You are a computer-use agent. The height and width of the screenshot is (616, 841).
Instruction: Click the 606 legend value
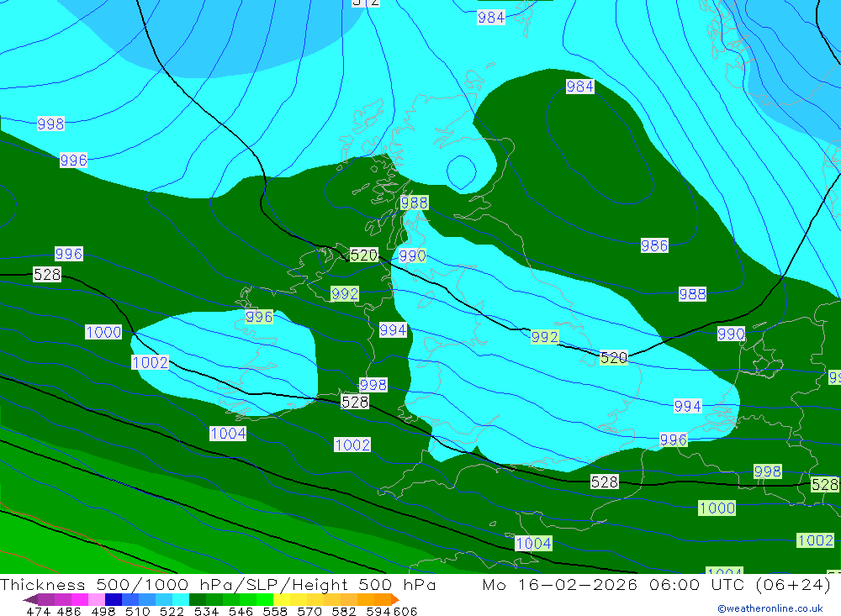pos(405,612)
